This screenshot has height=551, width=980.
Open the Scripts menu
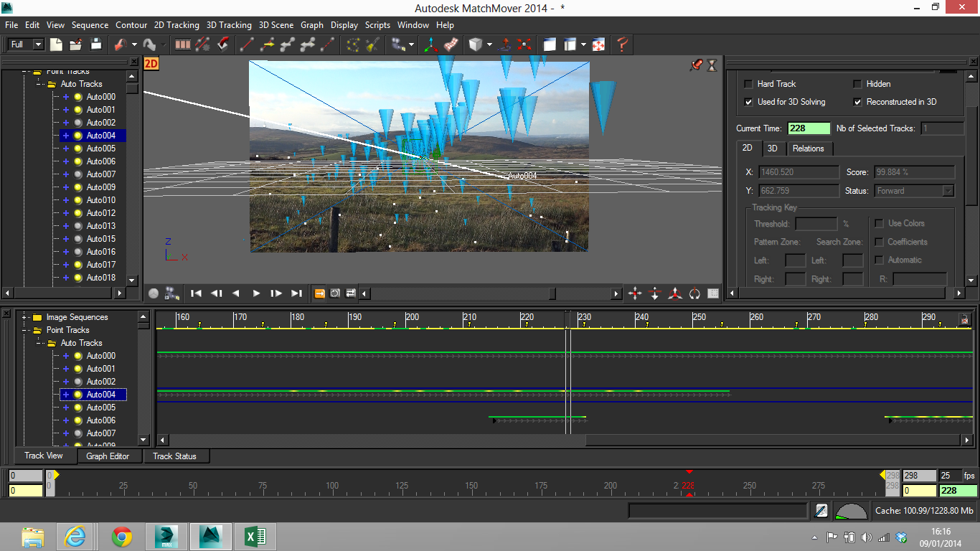coord(377,24)
